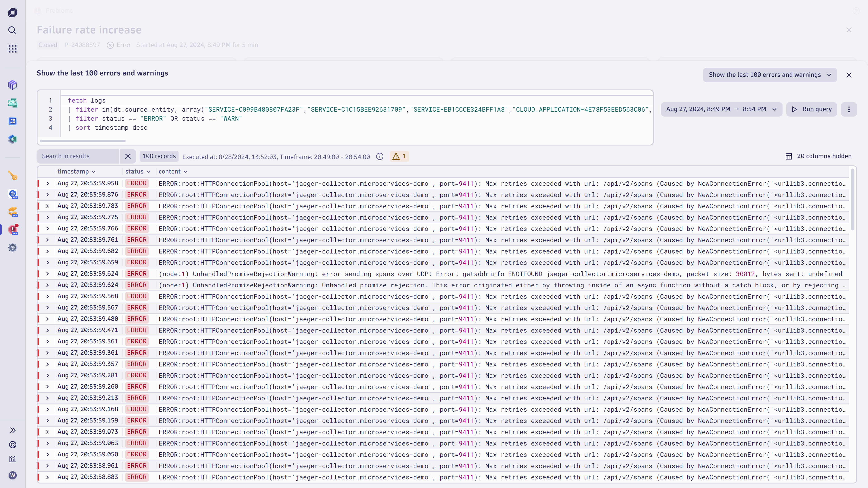The width and height of the screenshot is (868, 488).
Task: Open the Settings gear in the sidebar
Action: pyautogui.click(x=12, y=248)
